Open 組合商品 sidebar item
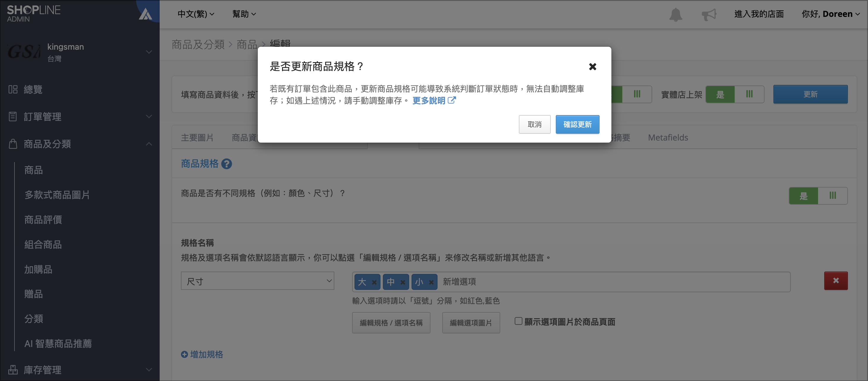 (43, 244)
